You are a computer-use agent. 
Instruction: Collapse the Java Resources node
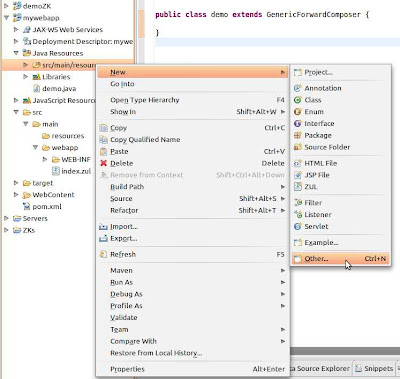16,53
